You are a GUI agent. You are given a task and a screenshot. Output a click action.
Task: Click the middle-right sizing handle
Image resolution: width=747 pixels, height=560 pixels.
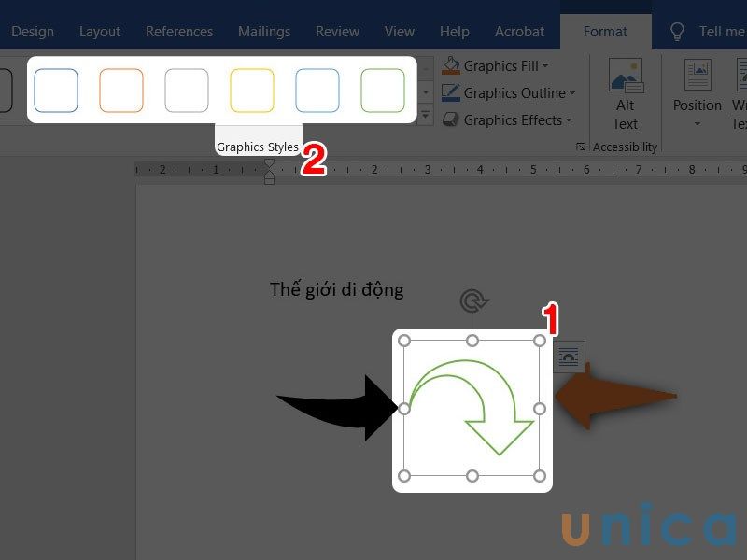point(540,409)
